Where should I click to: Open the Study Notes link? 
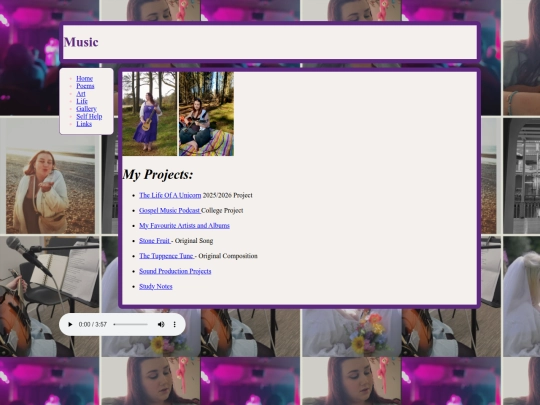coord(156,286)
